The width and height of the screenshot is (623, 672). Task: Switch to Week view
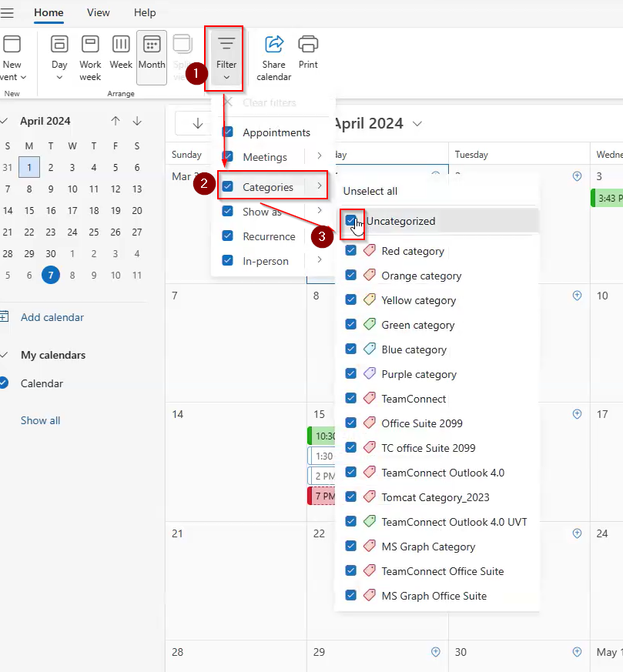pyautogui.click(x=121, y=52)
